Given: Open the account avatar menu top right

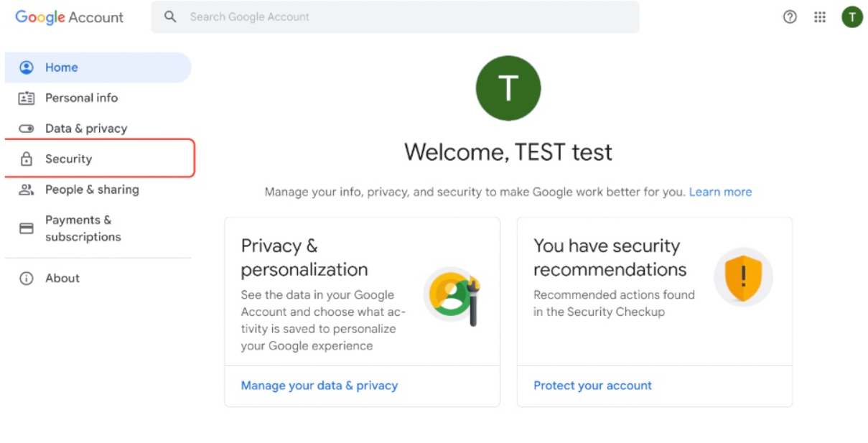Looking at the screenshot, I should click(x=851, y=17).
